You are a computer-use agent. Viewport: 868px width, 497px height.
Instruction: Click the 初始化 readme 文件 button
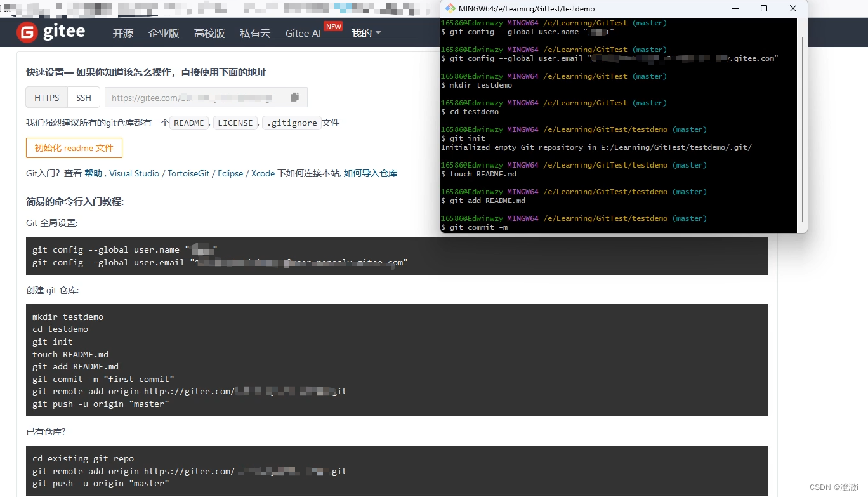click(74, 148)
